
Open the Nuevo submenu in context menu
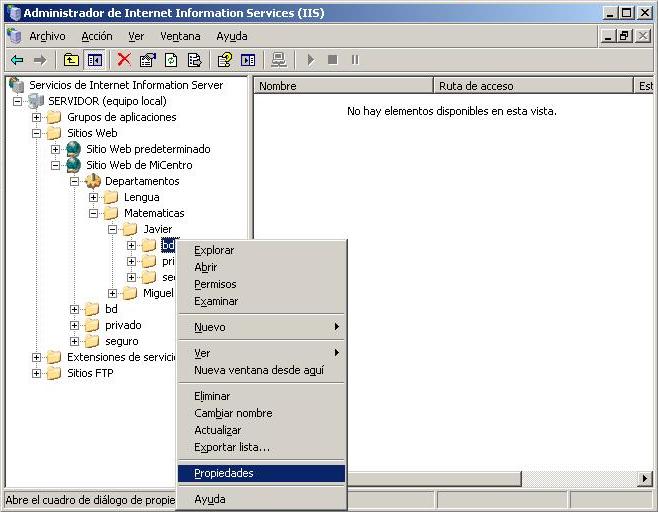(x=210, y=327)
